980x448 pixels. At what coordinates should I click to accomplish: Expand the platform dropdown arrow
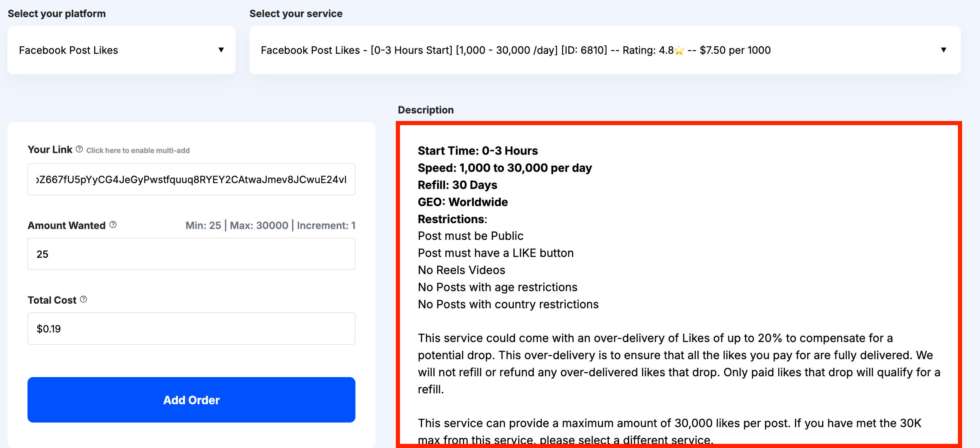(x=221, y=50)
